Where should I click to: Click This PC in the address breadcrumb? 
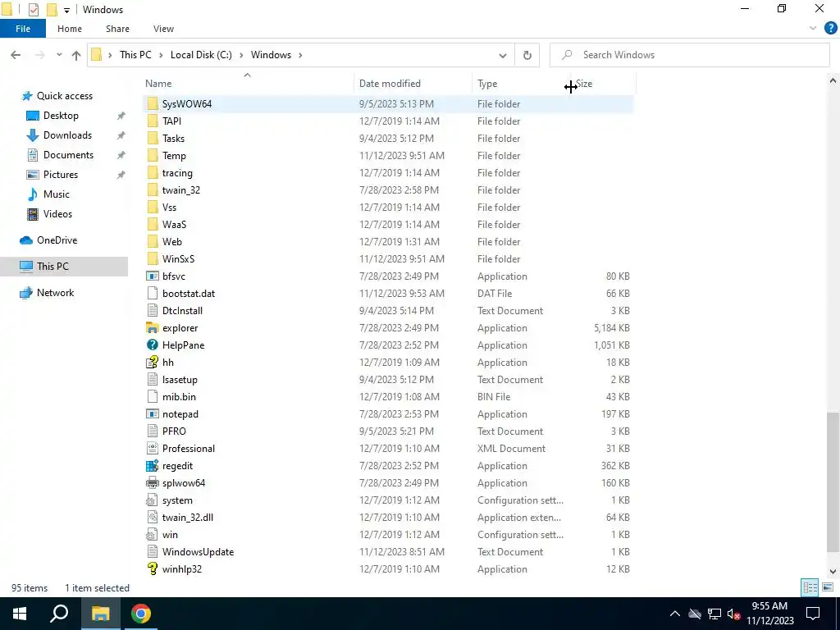tap(135, 55)
